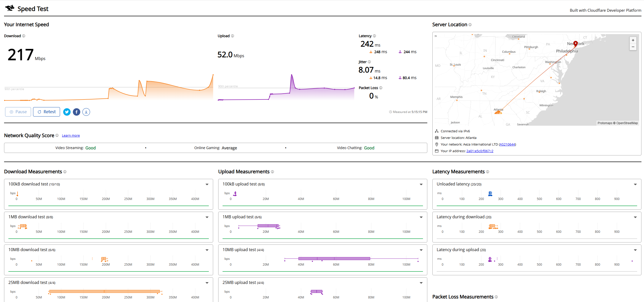The image size is (644, 302).
Task: Expand the 100kB download test panel
Action: [207, 184]
